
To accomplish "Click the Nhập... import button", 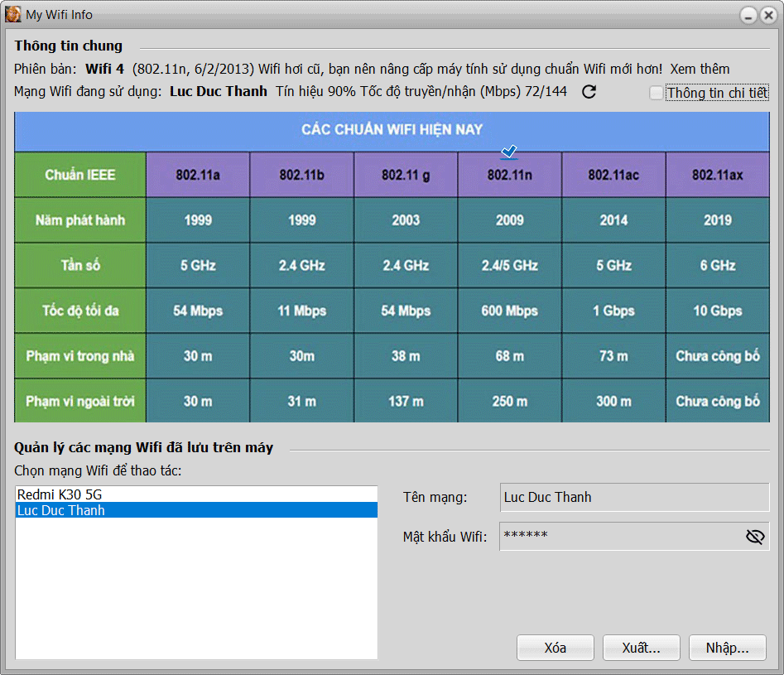I will 727,648.
